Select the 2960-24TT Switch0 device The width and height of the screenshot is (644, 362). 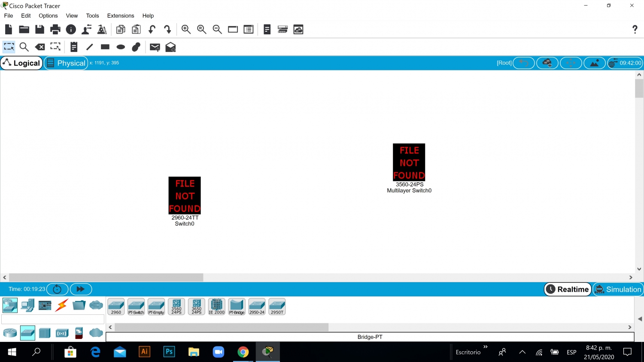pyautogui.click(x=185, y=196)
